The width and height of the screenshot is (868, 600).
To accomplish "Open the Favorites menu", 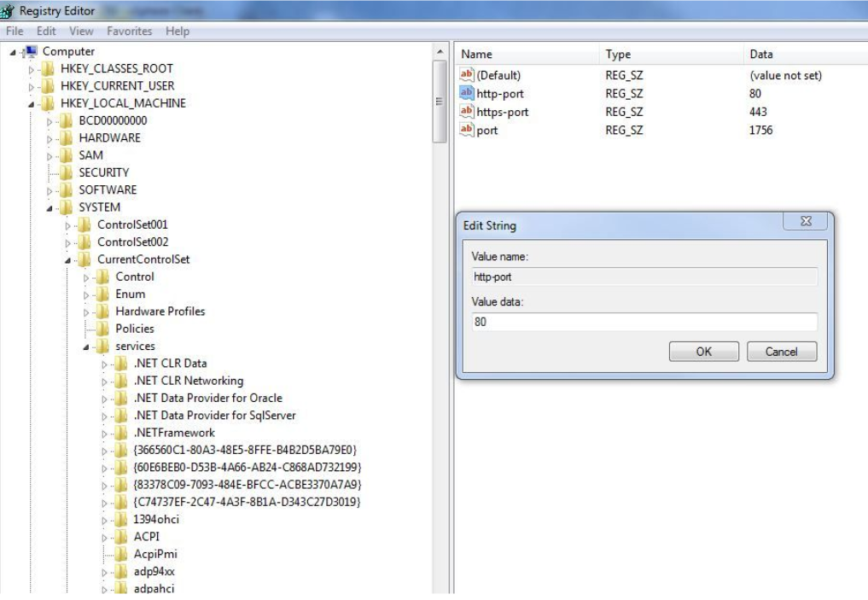I will pos(128,31).
